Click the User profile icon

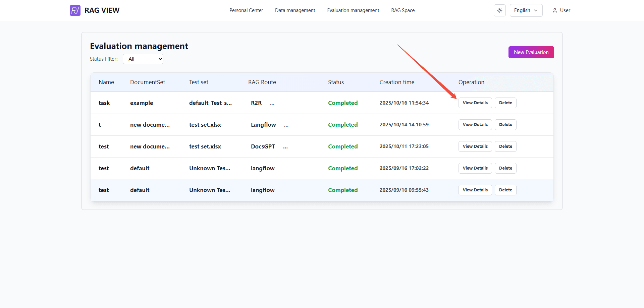tap(554, 10)
